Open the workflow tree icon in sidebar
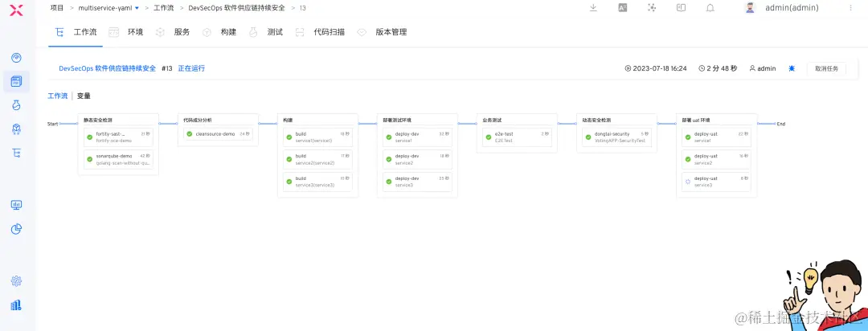868x331 pixels. (x=17, y=153)
